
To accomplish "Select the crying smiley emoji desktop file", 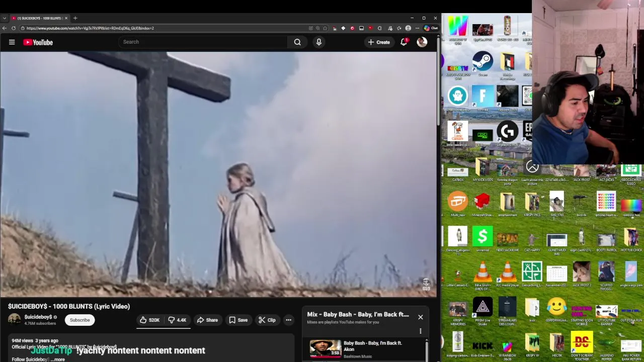I will coord(556,309).
